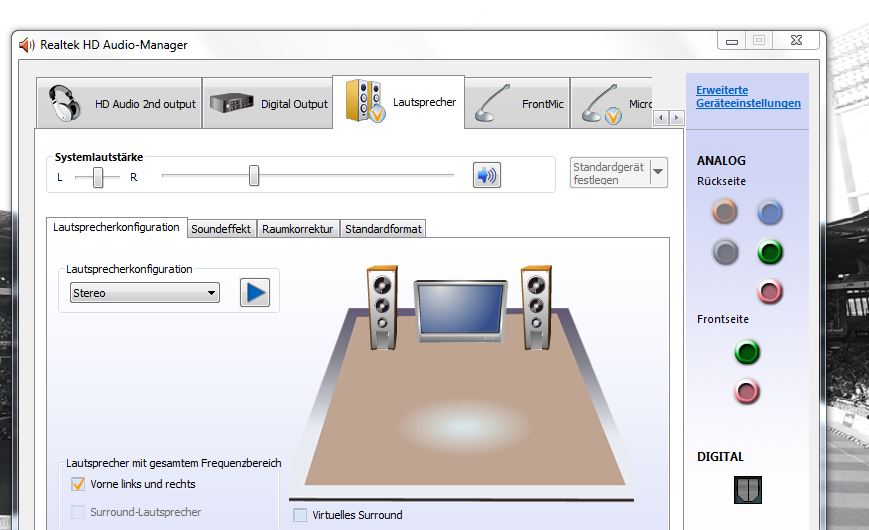Switch to Digital Output tab
Screen dimensions: 869x530
point(268,103)
